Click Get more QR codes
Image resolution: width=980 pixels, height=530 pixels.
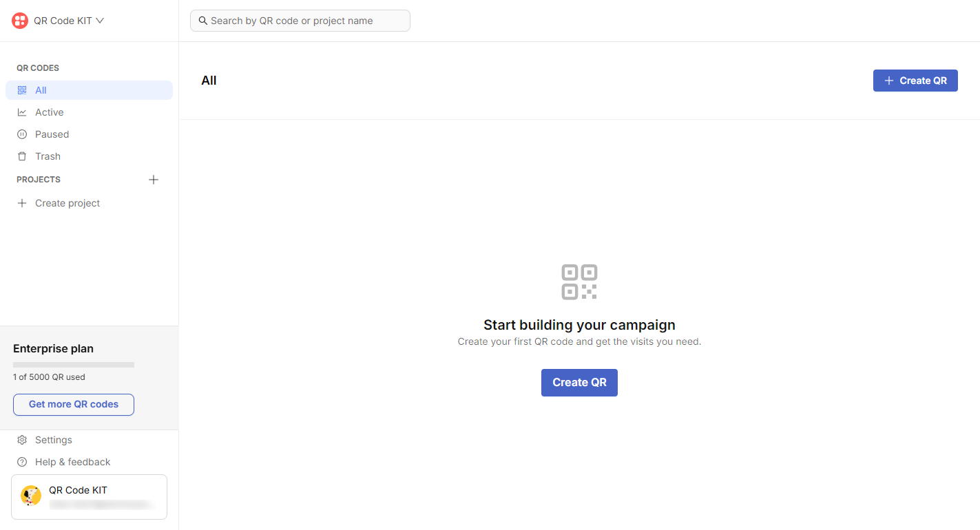[x=73, y=405]
